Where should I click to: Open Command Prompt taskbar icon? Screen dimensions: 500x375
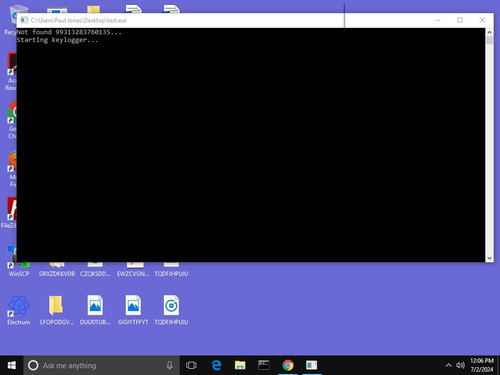pos(264,365)
